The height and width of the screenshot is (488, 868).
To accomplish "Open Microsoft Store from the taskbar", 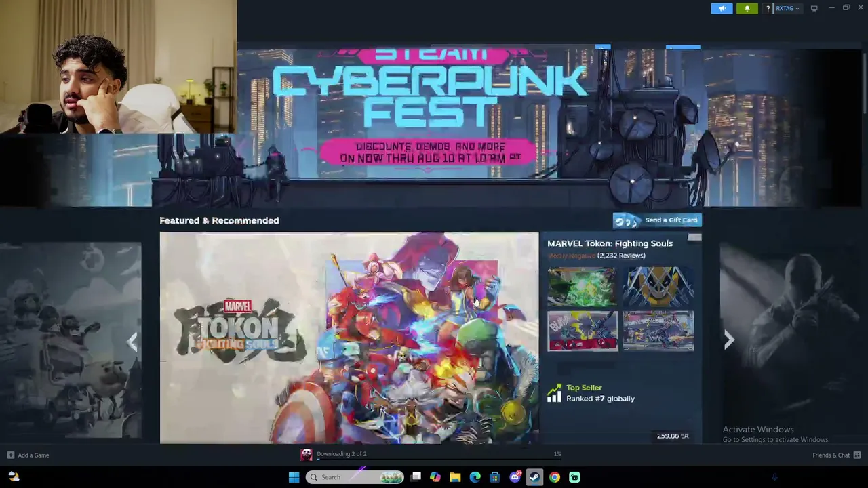I will [x=495, y=477].
